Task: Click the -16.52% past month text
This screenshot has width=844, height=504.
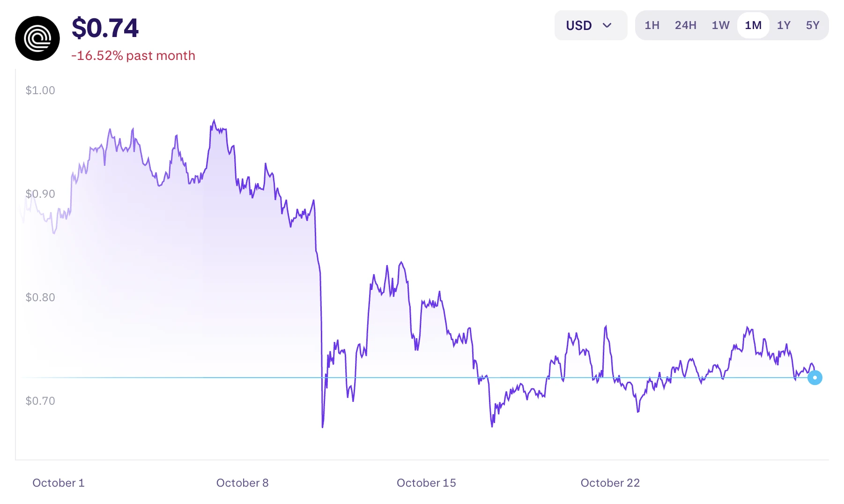Action: tap(133, 56)
